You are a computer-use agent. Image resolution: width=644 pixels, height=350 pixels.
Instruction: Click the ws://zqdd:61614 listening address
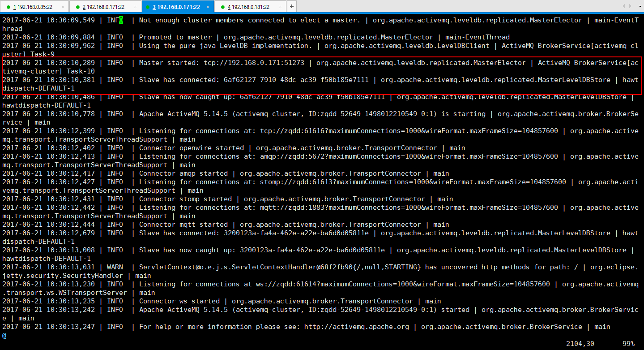403,284
